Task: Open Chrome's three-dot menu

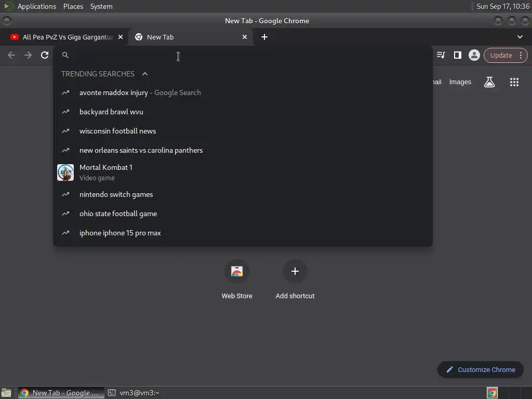Action: click(521, 55)
